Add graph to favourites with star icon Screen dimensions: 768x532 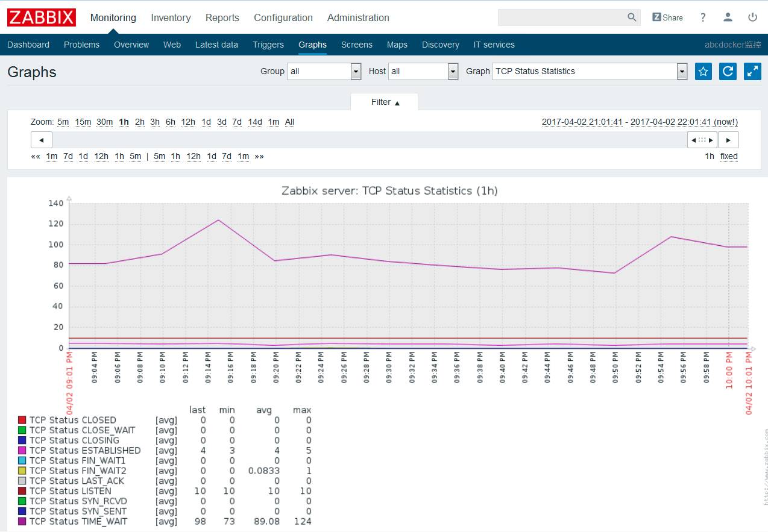[x=703, y=71]
